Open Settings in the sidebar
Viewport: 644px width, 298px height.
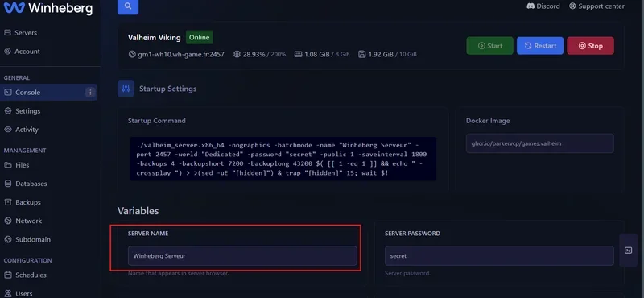(28, 111)
